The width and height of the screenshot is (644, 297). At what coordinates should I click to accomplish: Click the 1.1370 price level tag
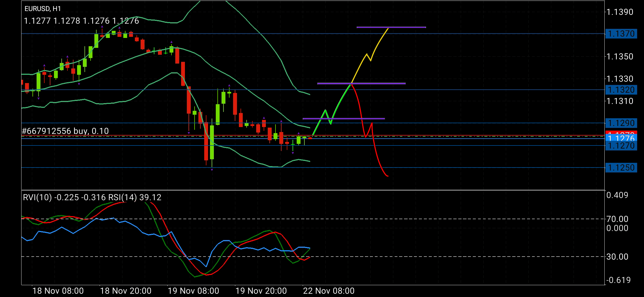coord(621,34)
